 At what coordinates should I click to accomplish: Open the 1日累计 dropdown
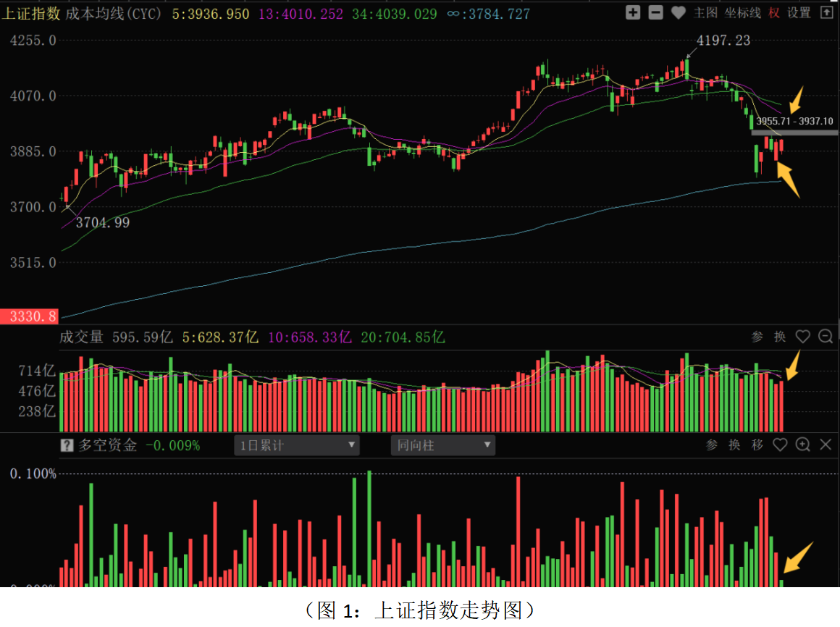point(297,445)
